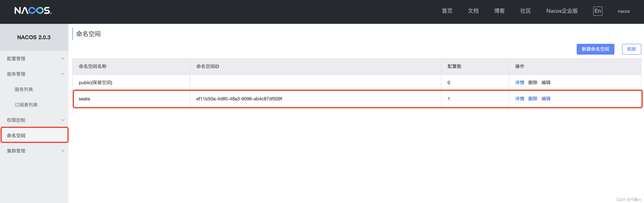Open the 服务管理 sidebar menu
Screen dimensions: 644x203
[34, 74]
